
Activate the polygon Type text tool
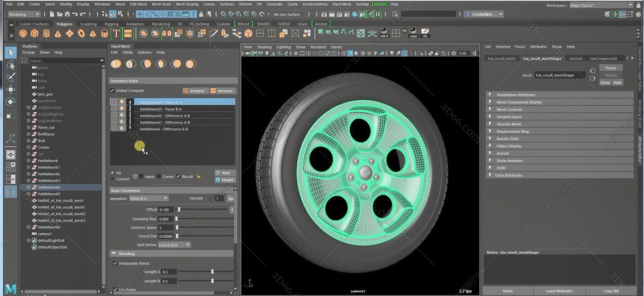tap(116, 34)
